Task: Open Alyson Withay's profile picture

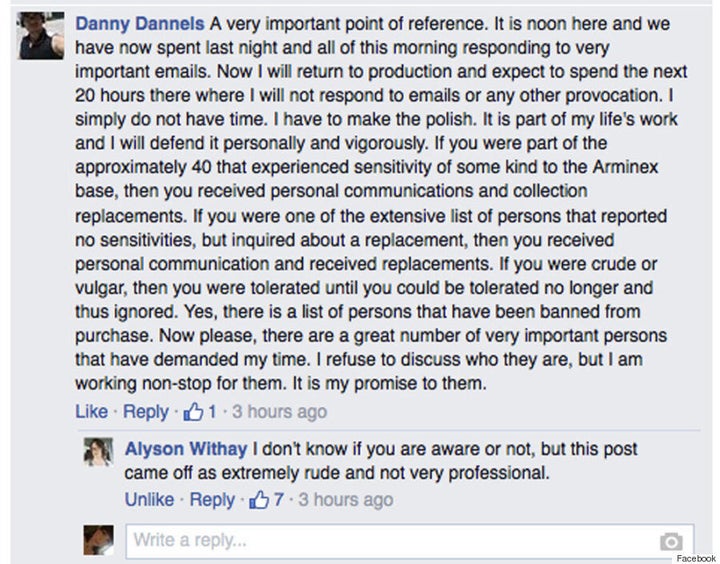Action: tap(98, 452)
